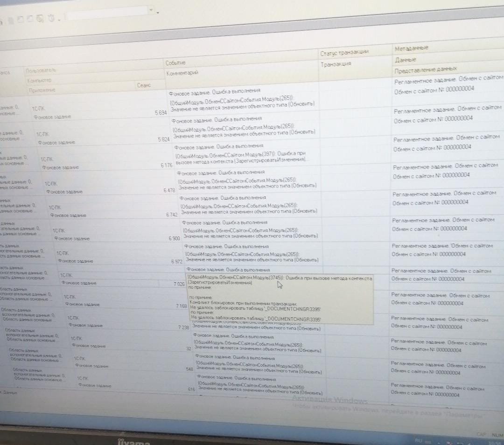
Task: Click the "Модуль(397)" error comment for session 6 176
Action: [x=240, y=157]
